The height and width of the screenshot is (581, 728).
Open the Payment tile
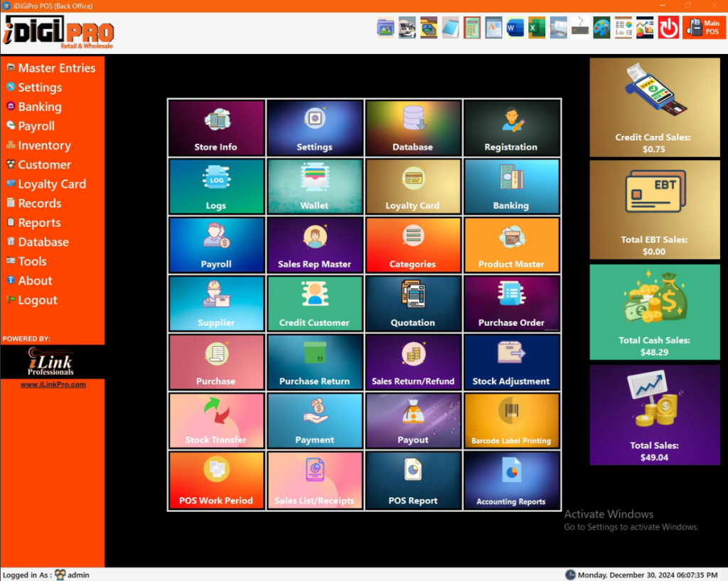(x=315, y=420)
